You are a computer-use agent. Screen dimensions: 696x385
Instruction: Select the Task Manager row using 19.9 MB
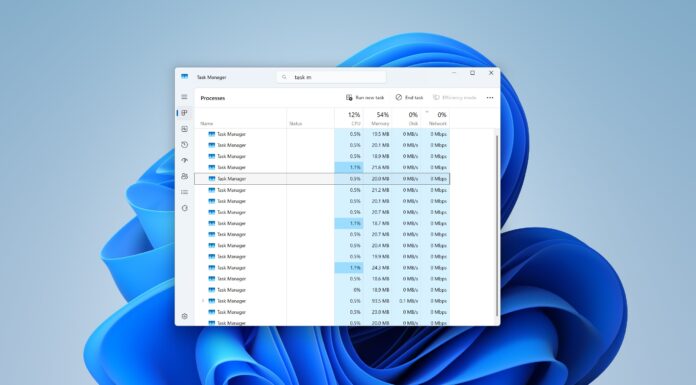click(322, 257)
